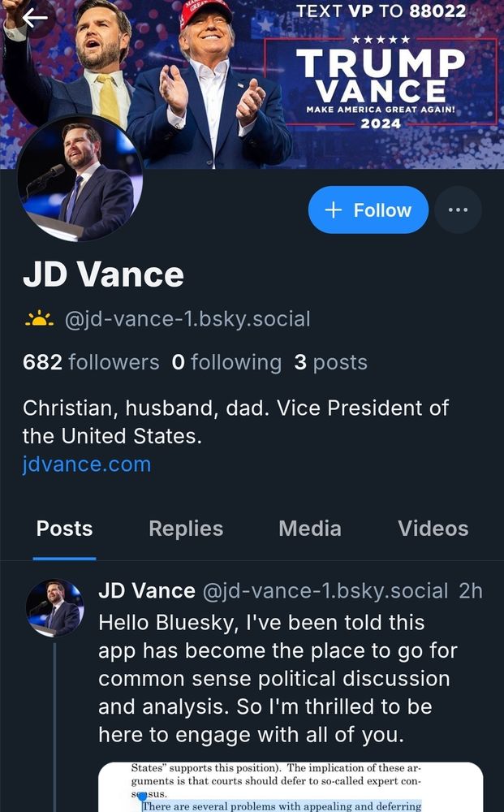Visit the jdvance.com website link
504x812 pixels.
click(x=87, y=464)
